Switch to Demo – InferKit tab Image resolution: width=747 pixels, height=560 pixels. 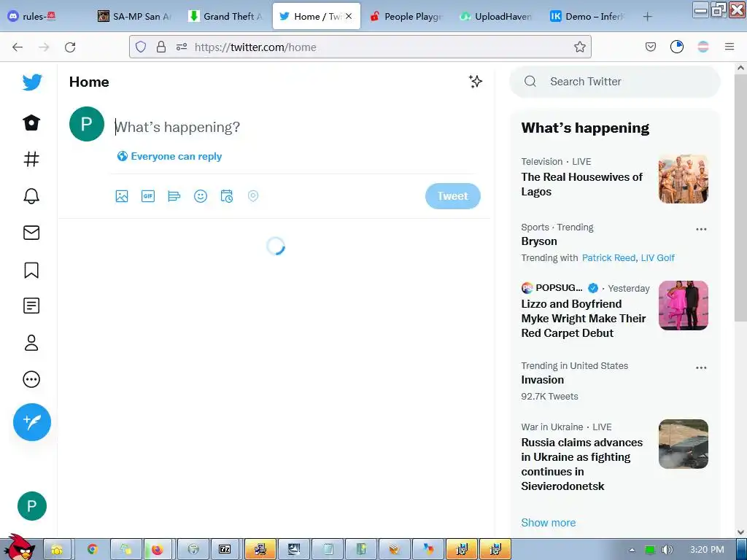tap(587, 16)
